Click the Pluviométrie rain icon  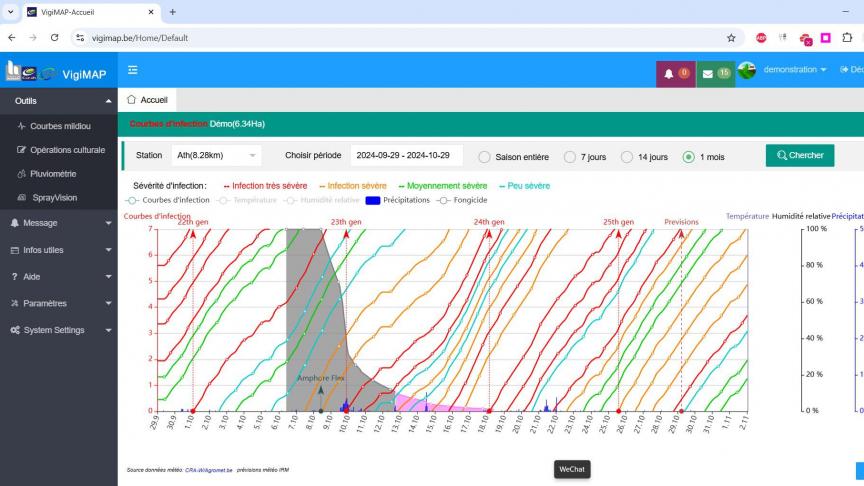[21, 174]
